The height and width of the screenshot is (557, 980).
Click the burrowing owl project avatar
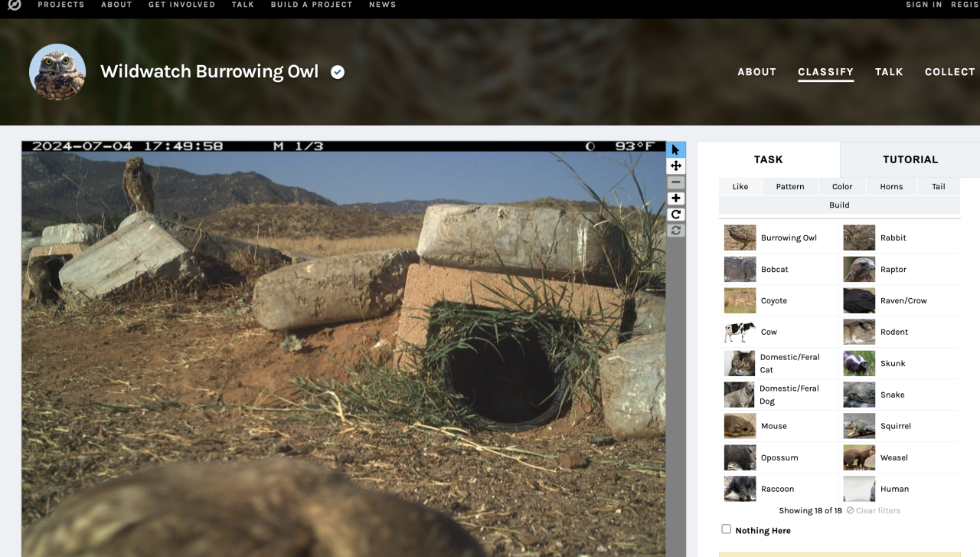point(57,72)
